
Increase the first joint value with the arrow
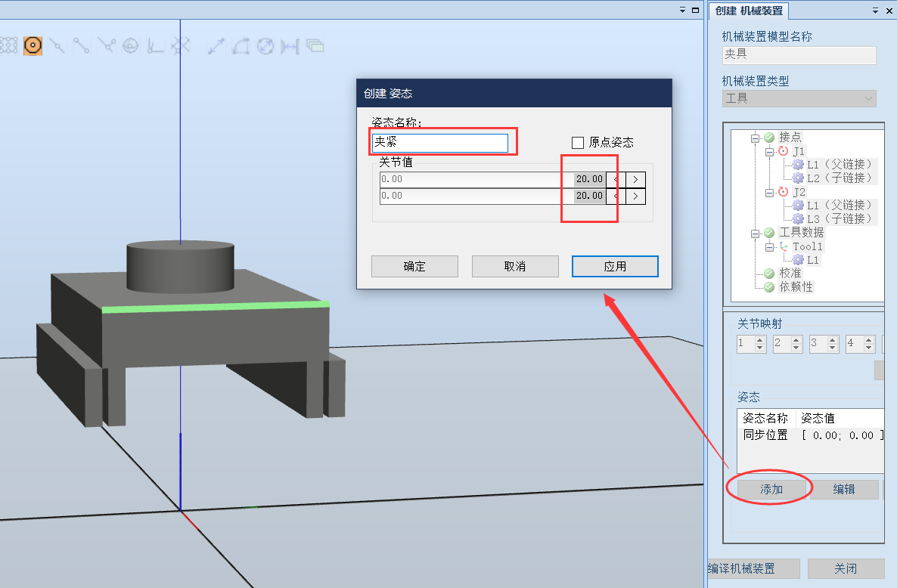pos(635,179)
